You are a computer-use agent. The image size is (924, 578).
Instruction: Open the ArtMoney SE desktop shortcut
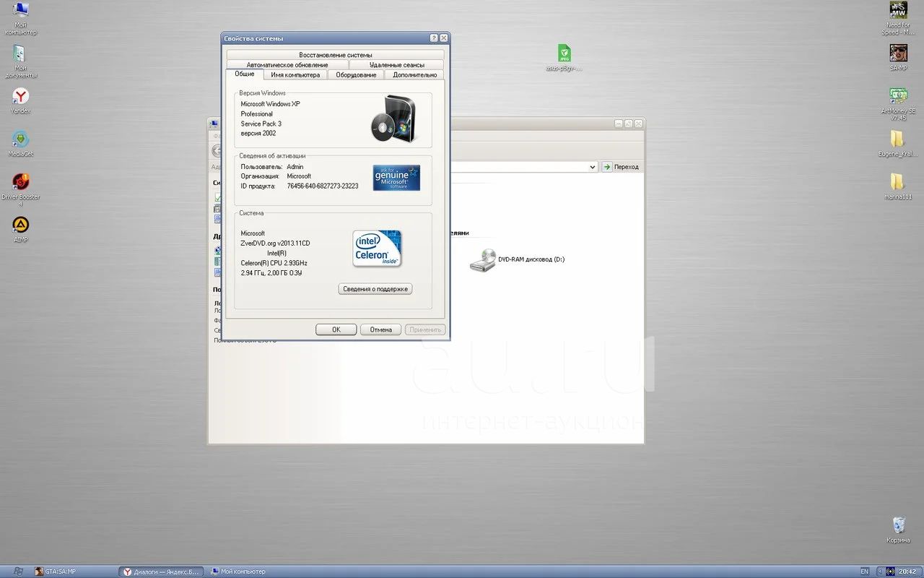pos(898,103)
